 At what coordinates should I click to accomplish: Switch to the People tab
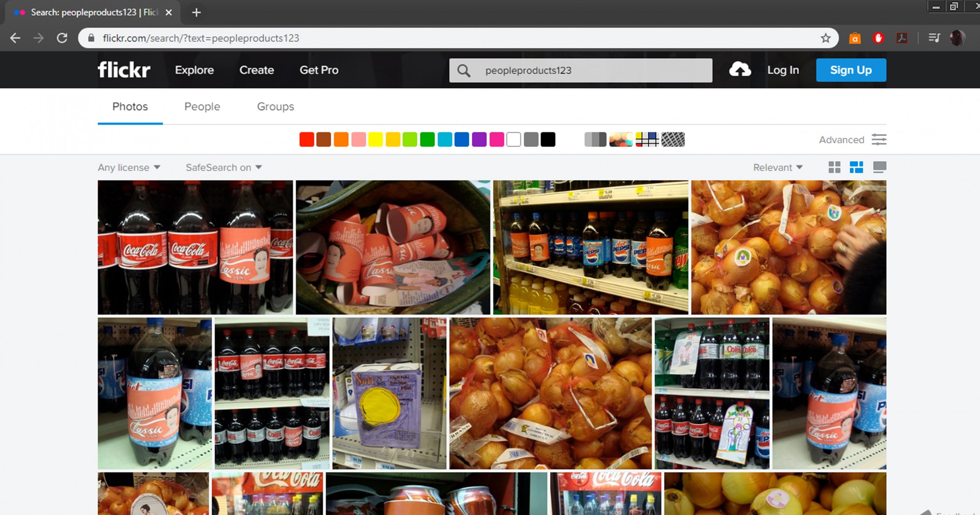pyautogui.click(x=202, y=107)
